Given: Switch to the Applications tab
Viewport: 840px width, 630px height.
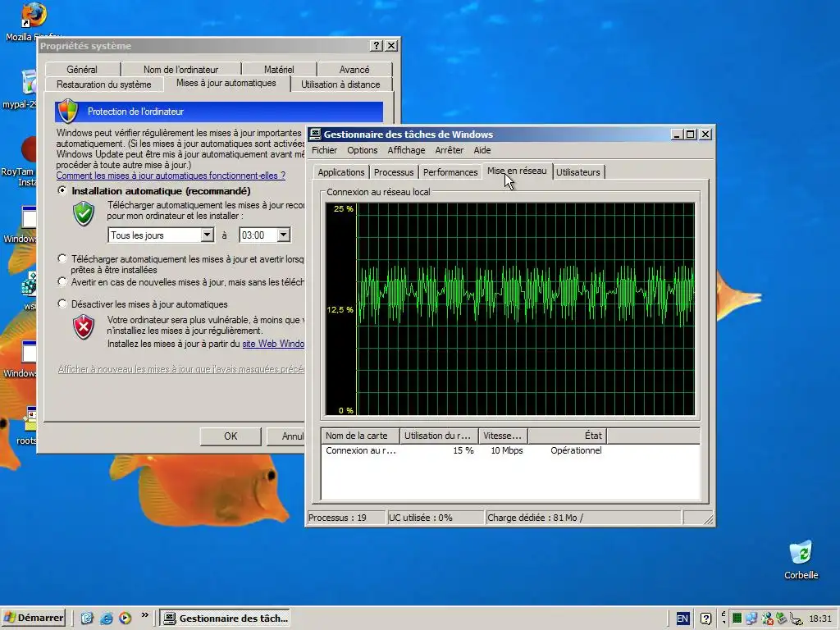Looking at the screenshot, I should tap(340, 172).
